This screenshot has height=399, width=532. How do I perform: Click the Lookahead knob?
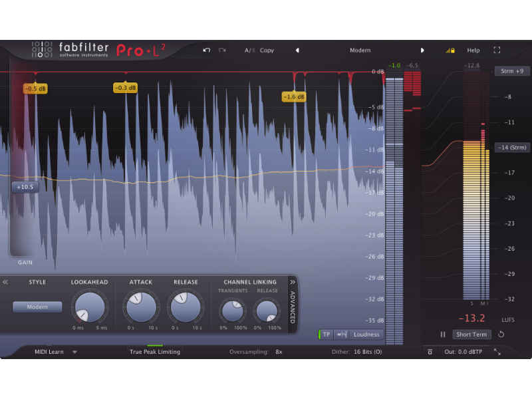click(x=90, y=307)
